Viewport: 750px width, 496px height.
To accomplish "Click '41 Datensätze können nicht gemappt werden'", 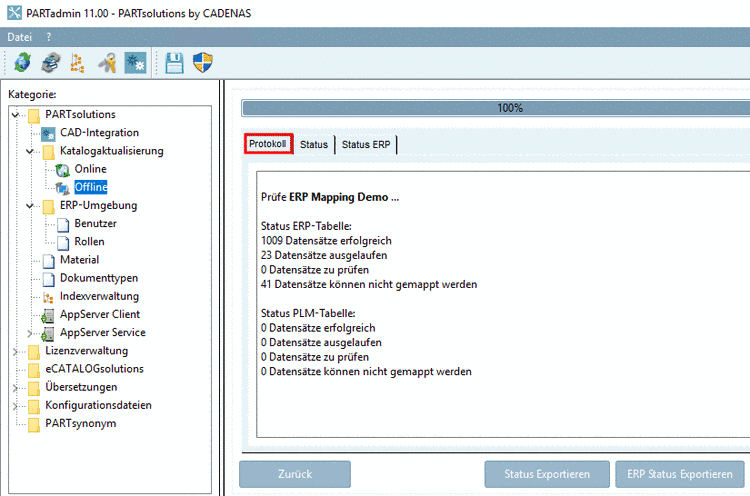I will (369, 285).
